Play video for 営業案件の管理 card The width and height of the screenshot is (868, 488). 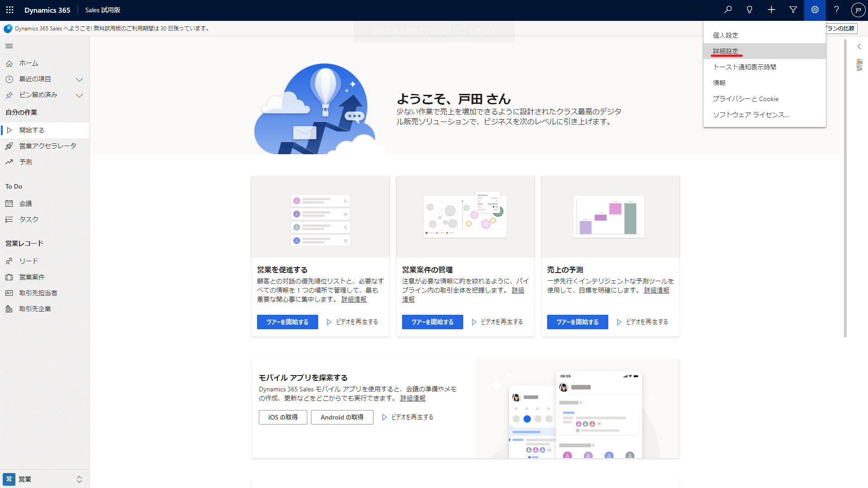[x=497, y=322]
